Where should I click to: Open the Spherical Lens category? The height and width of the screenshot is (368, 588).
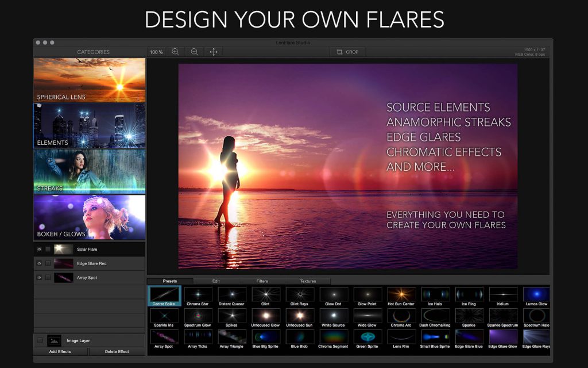(x=89, y=80)
